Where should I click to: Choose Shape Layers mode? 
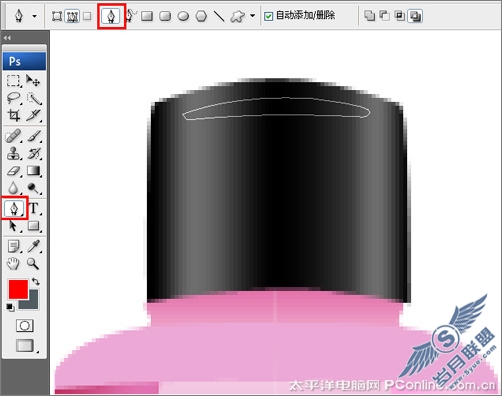57,16
